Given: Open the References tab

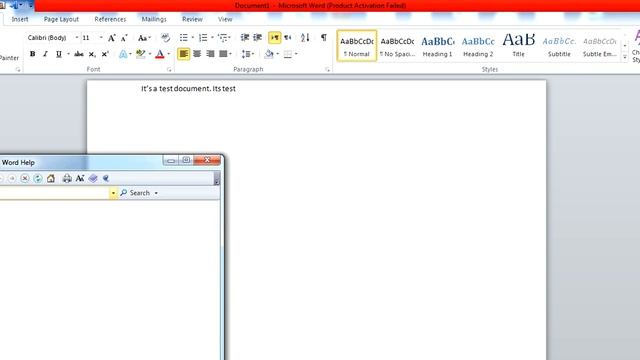Looking at the screenshot, I should (x=110, y=19).
